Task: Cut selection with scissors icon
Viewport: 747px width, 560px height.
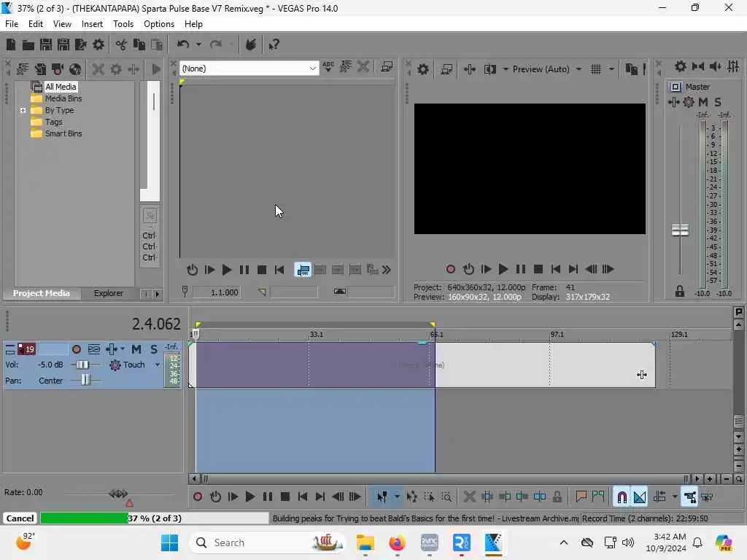Action: [122, 44]
